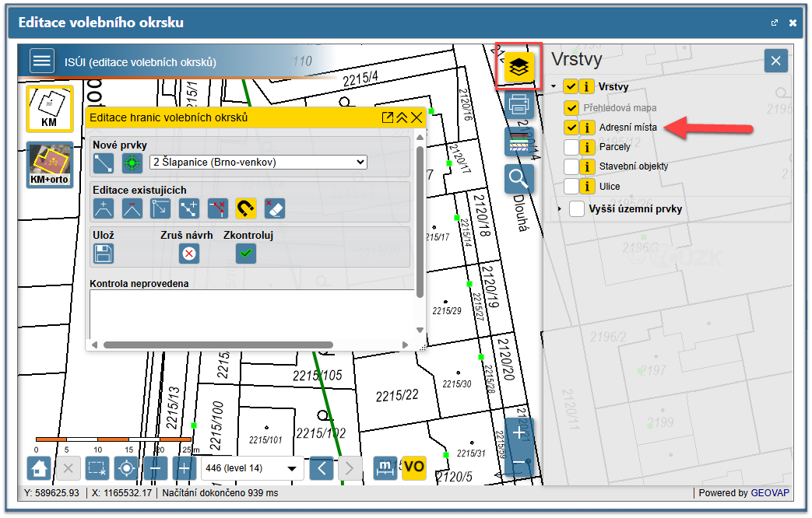Viewport: 812px width, 518px height.
Task: Expand the Vyšší územní prvky group
Action: [x=560, y=209]
